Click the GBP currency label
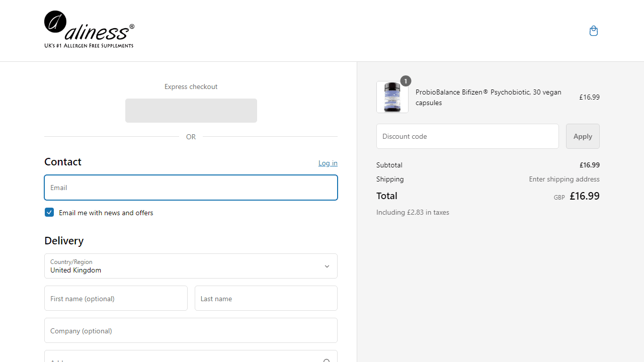This screenshot has width=644, height=362. (559, 198)
